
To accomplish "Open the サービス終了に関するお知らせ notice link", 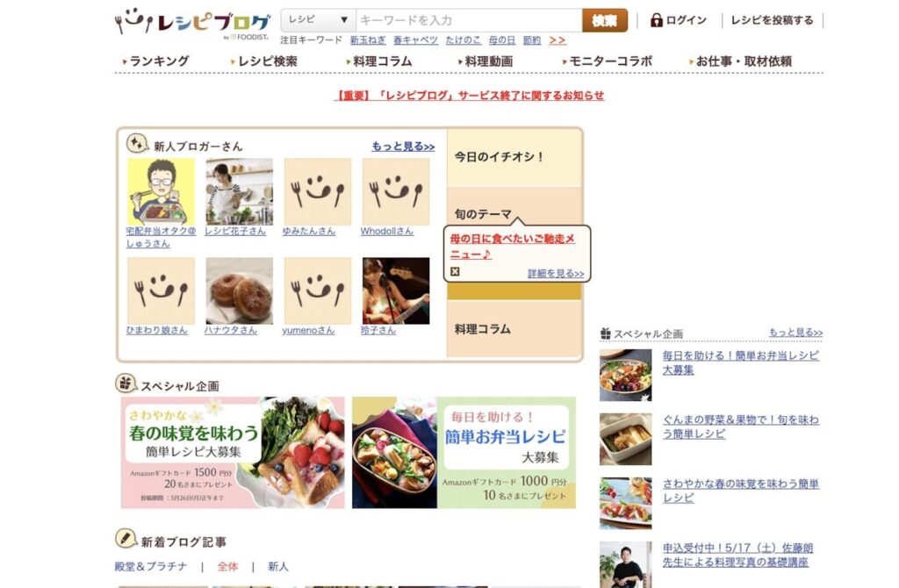I will 469,96.
